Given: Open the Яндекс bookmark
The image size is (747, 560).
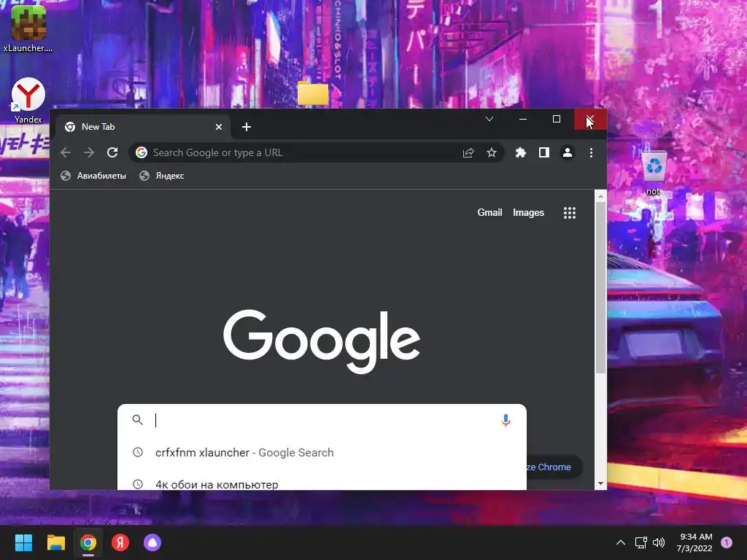Looking at the screenshot, I should click(161, 176).
